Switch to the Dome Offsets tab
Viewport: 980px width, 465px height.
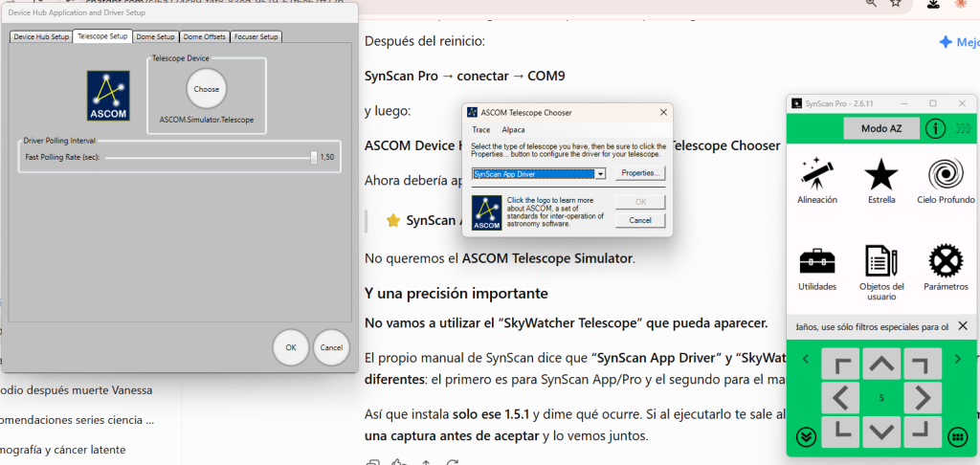205,37
